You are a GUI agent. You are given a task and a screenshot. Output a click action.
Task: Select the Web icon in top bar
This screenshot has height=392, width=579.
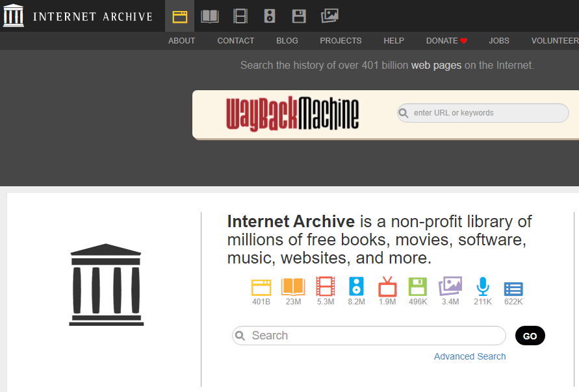tap(180, 17)
